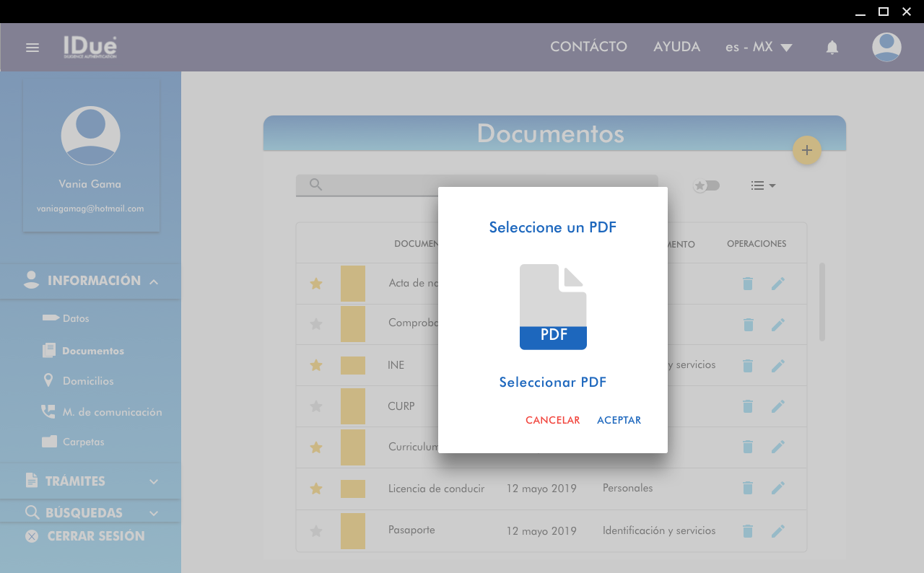The height and width of the screenshot is (573, 924).
Task: Open the hamburger menu
Action: [x=32, y=48]
